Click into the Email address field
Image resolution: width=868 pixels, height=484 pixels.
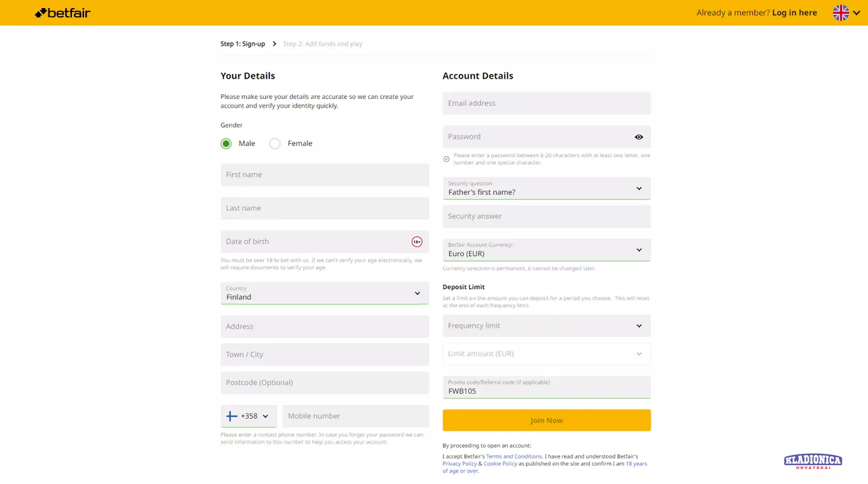click(x=546, y=104)
